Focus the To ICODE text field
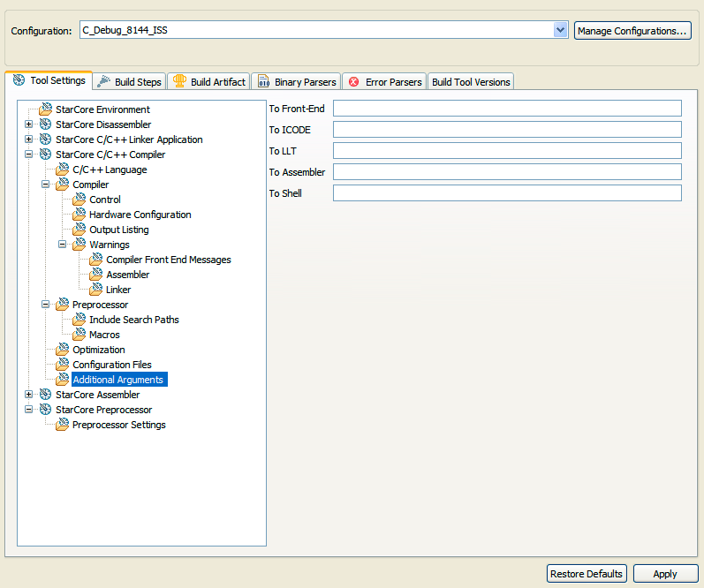This screenshot has height=588, width=704. (x=507, y=129)
